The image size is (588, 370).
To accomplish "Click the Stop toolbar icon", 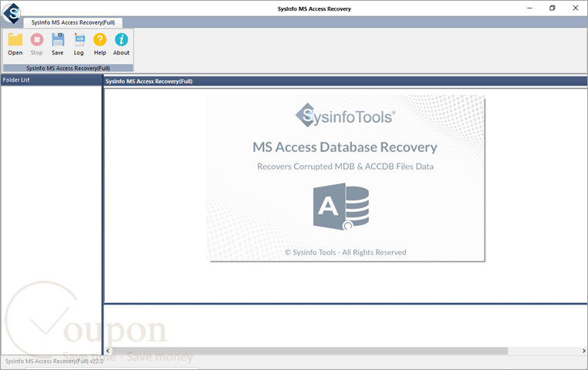I will 37,44.
